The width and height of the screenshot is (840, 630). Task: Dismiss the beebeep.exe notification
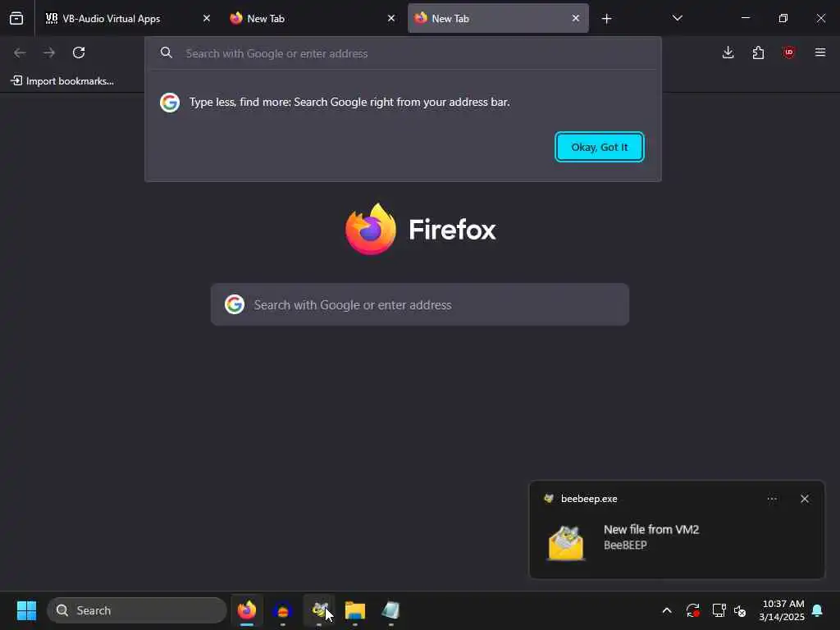point(805,499)
